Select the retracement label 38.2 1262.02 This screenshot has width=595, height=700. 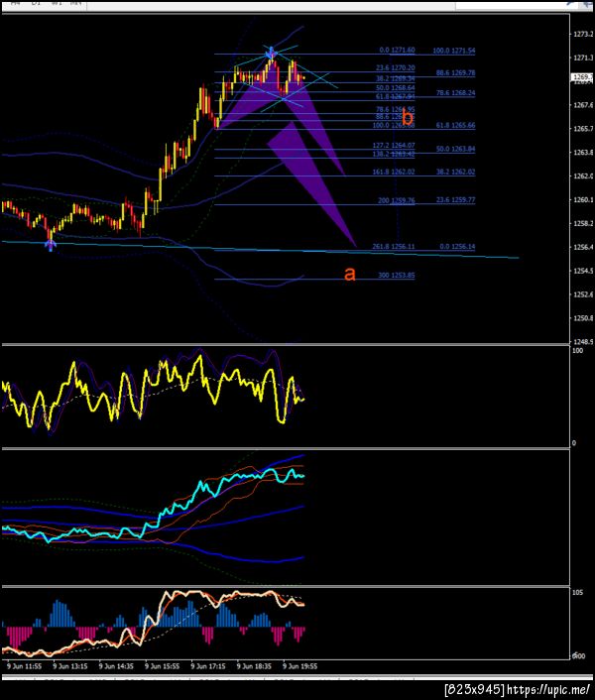tap(455, 172)
